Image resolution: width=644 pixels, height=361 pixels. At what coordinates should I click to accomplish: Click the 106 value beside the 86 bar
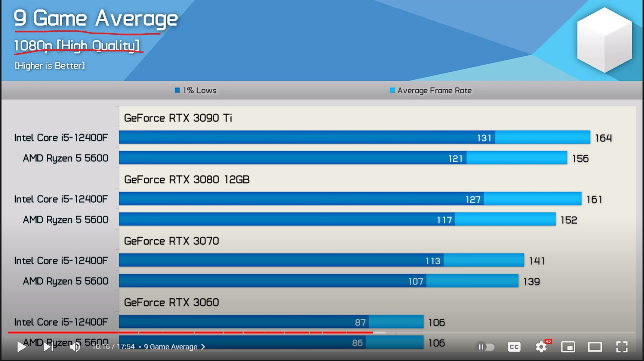437,343
